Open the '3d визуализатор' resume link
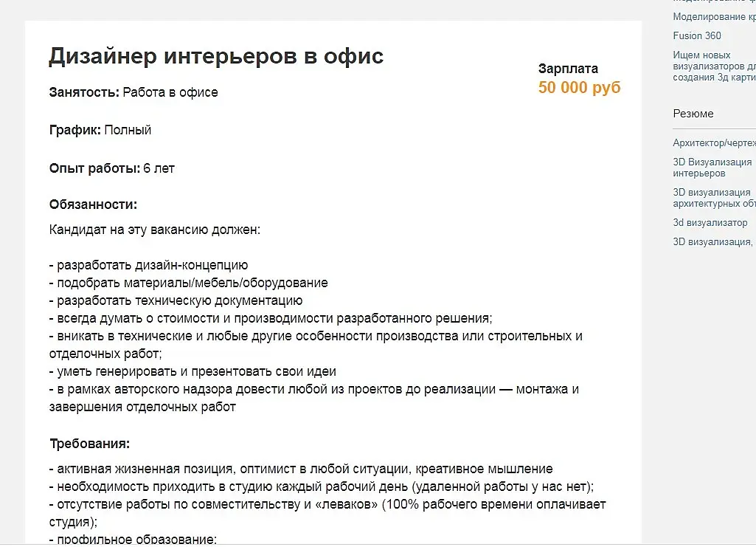 pyautogui.click(x=710, y=222)
